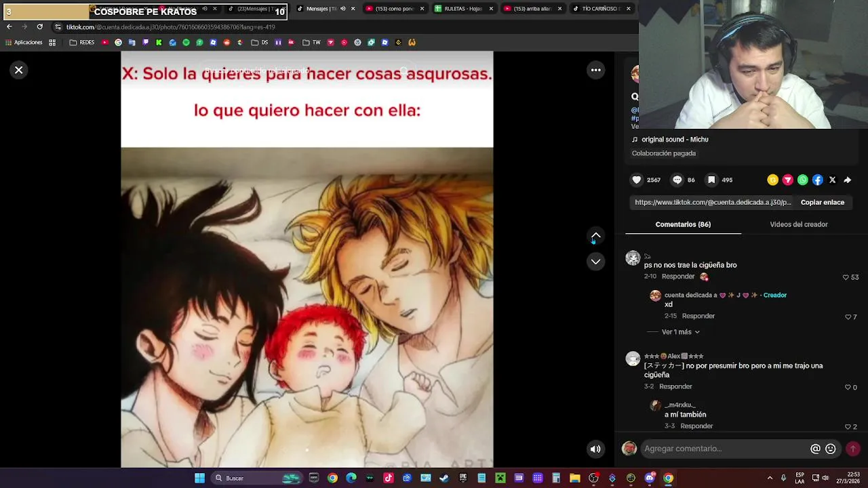
Task: Switch to Videos del creador tab
Action: pyautogui.click(x=799, y=224)
